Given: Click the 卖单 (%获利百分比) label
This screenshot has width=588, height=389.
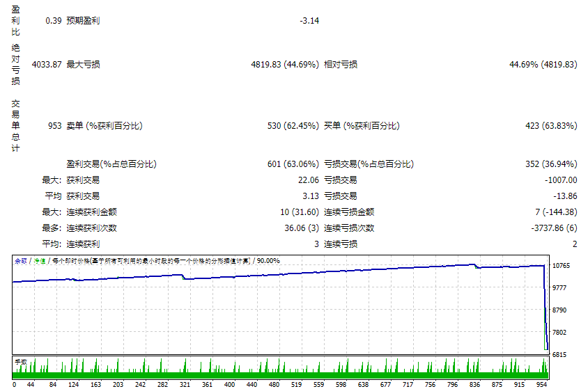Looking at the screenshot, I should [104, 126].
